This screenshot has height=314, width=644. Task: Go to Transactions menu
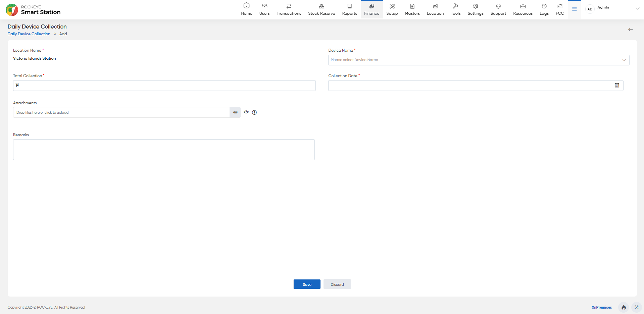(289, 9)
